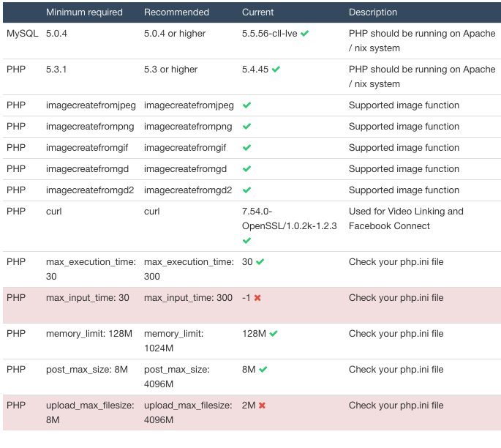The width and height of the screenshot is (501, 448).
Task: Click the checkmark in the imagecreatefromjpeg row
Action: pos(246,105)
